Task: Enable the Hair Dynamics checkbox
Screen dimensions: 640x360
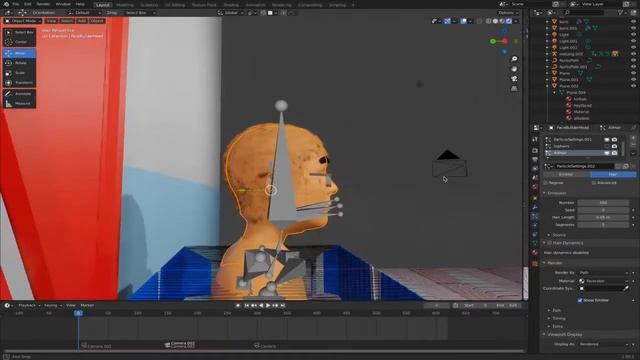Action: coord(549,243)
